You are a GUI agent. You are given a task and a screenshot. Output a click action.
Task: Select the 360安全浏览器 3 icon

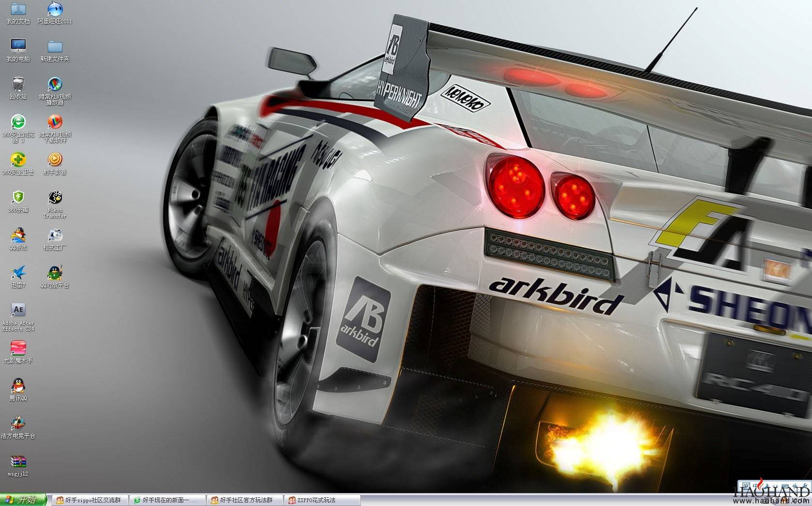tap(18, 129)
